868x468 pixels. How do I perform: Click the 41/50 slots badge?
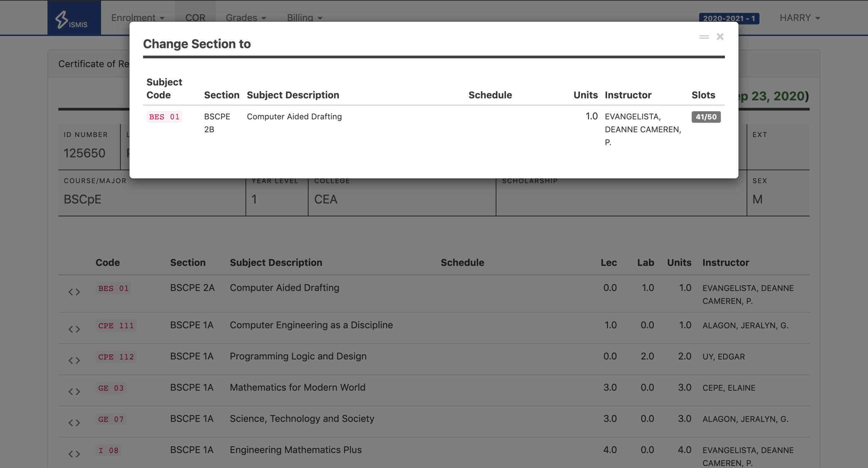click(706, 117)
